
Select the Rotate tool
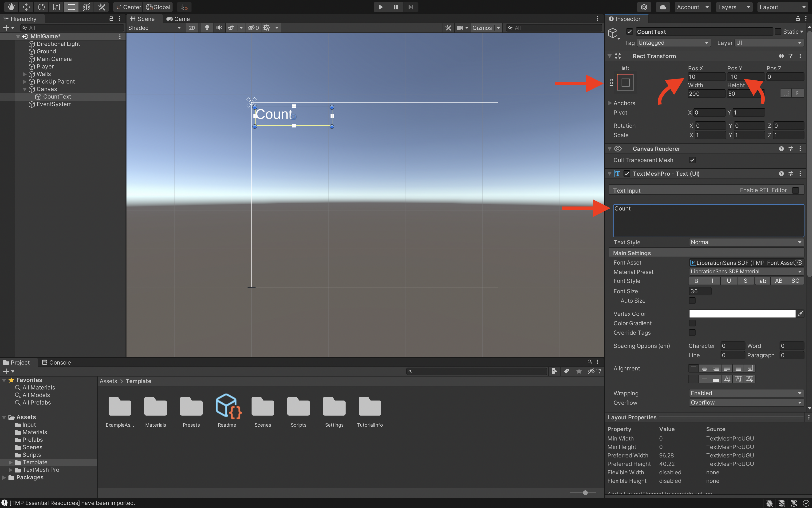pyautogui.click(x=41, y=7)
